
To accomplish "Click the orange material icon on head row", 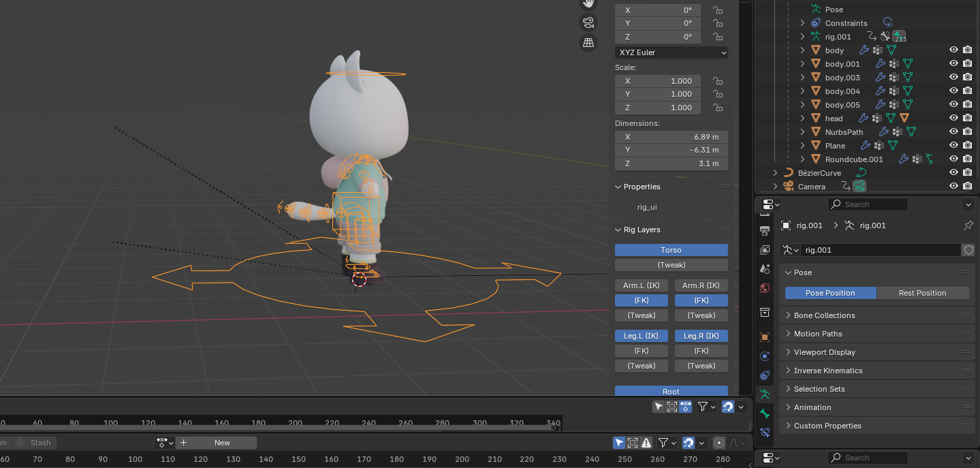I will (x=904, y=119).
